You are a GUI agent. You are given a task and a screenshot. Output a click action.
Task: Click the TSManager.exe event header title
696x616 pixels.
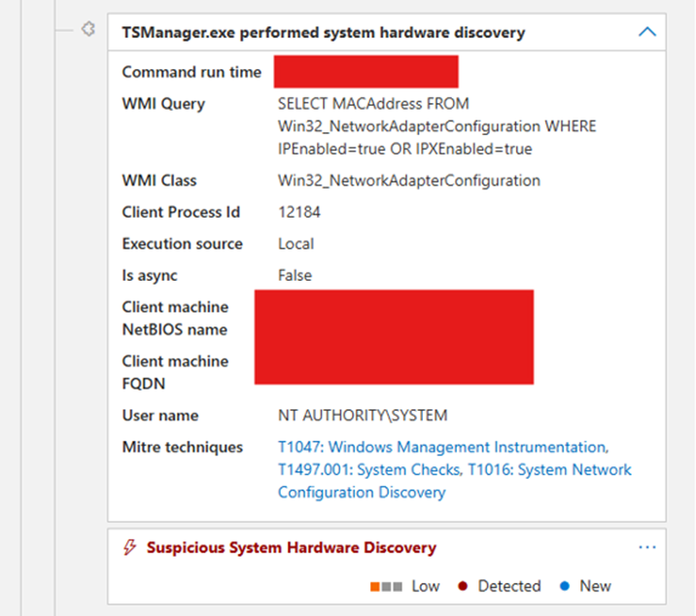coord(323,32)
